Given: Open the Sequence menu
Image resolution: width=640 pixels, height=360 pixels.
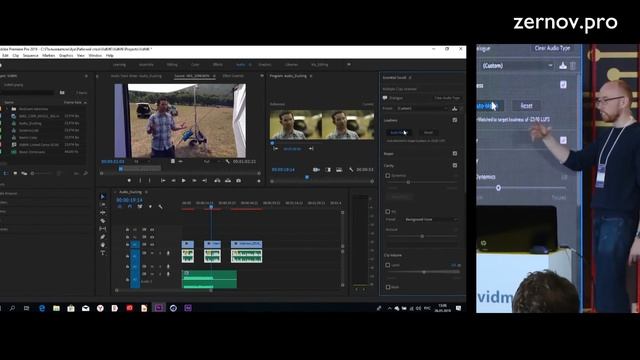Looking at the screenshot, I should click(30, 56).
